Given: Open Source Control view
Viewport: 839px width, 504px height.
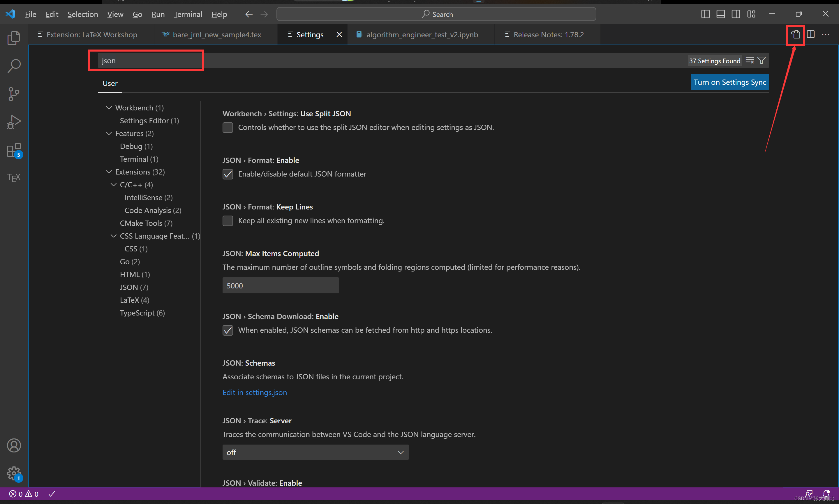Looking at the screenshot, I should click(x=14, y=94).
